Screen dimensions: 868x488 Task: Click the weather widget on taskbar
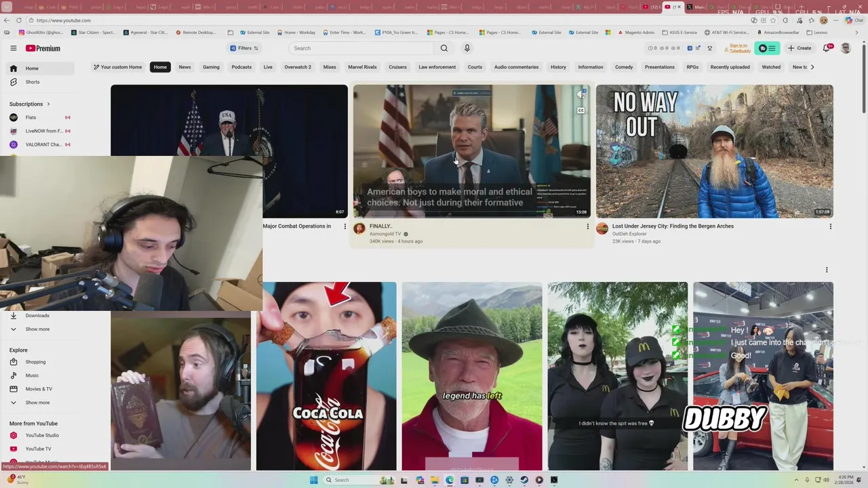coord(19,480)
